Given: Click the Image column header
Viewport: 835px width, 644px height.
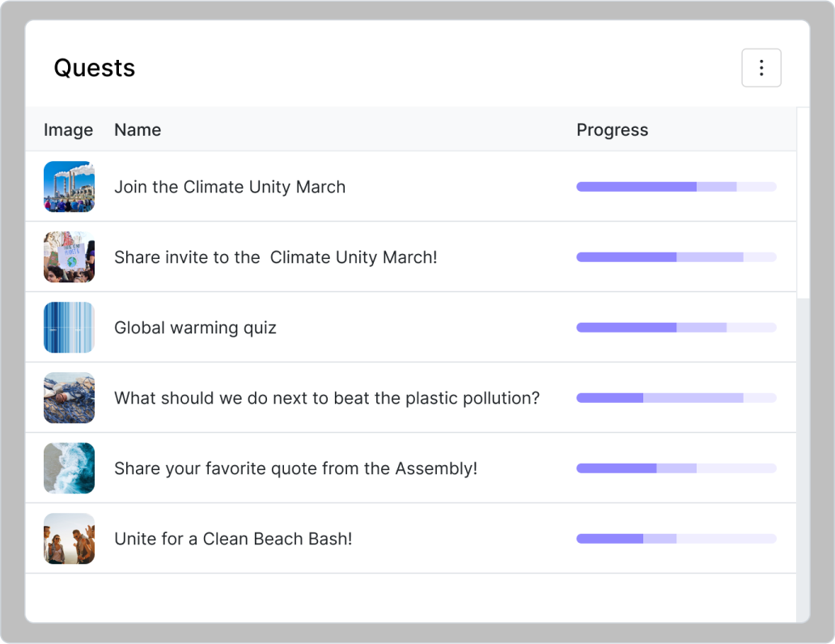Looking at the screenshot, I should click(68, 130).
